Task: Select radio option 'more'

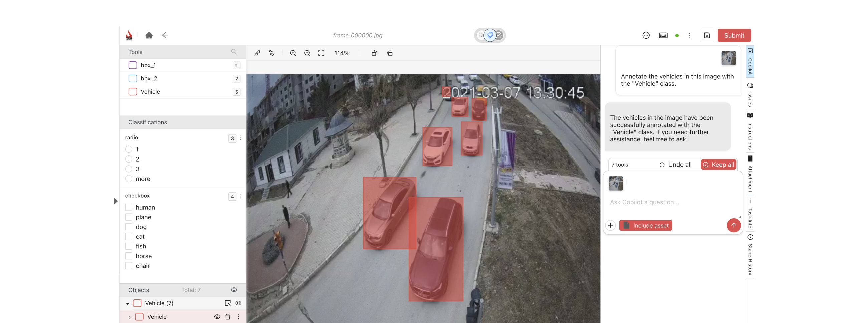Action: 129,179
